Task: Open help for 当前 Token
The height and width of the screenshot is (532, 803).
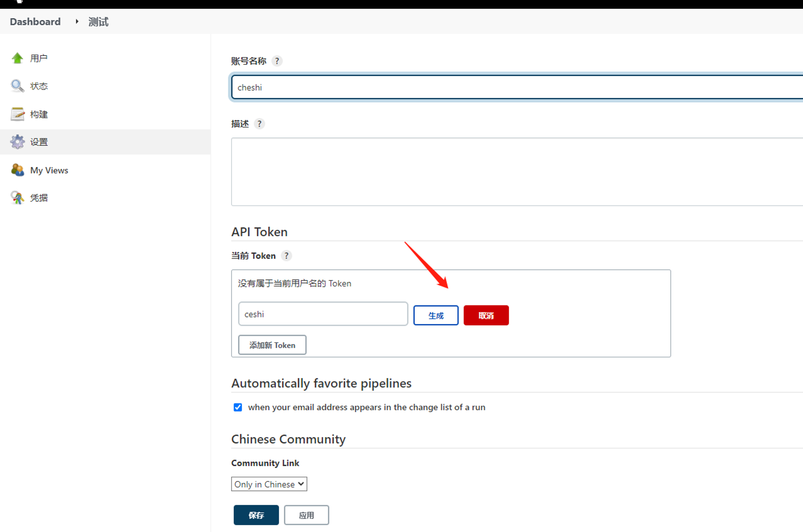Action: (x=286, y=256)
